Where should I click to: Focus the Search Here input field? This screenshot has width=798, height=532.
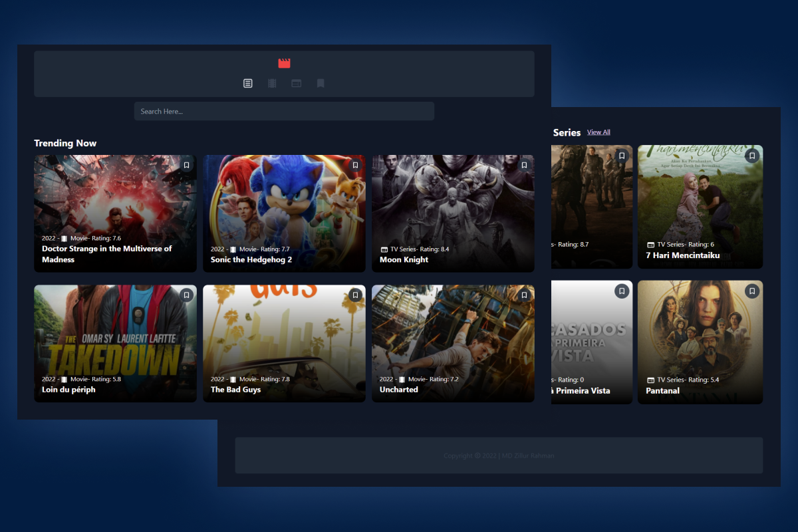284,111
